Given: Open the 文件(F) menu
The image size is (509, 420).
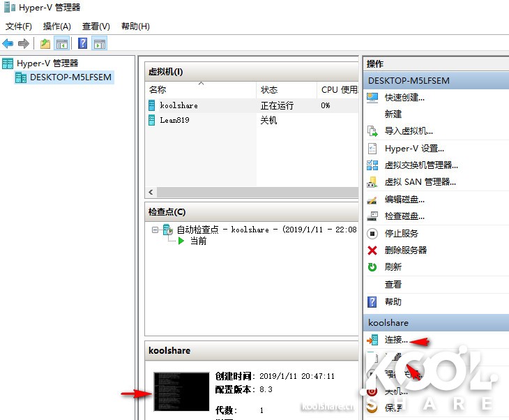Looking at the screenshot, I should [19, 27].
